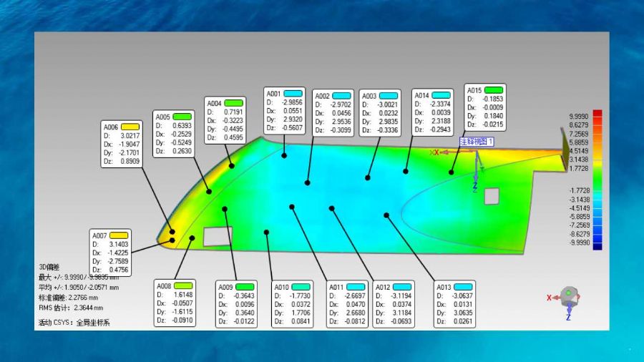Click the 平均 +/- 1.9050 line
This screenshot has width=644, height=362.
pyautogui.click(x=79, y=288)
